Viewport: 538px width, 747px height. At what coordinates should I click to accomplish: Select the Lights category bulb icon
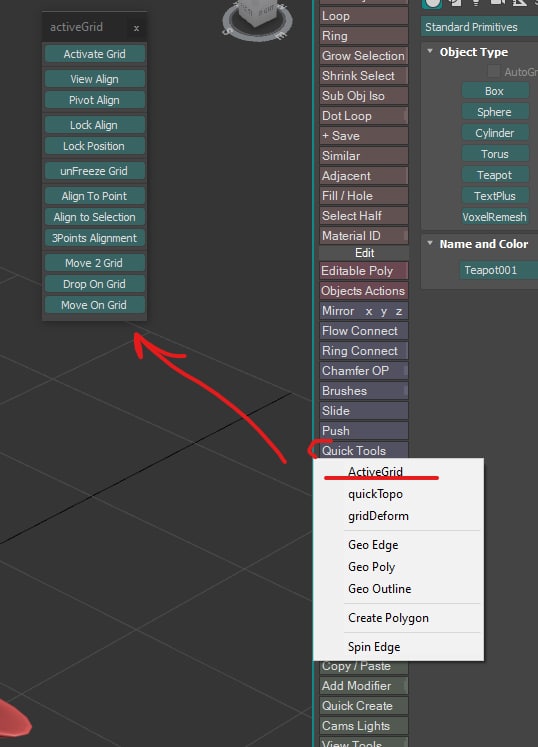(x=476, y=3)
